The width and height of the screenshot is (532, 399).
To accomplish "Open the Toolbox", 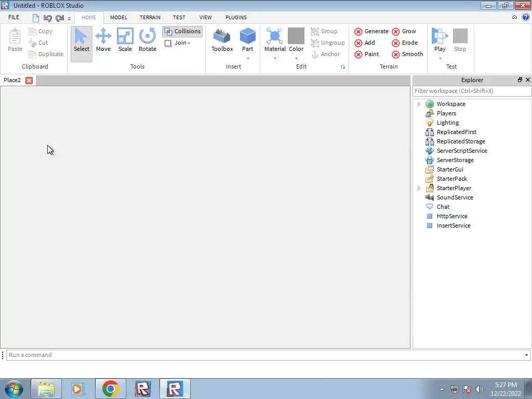I will pos(222,40).
